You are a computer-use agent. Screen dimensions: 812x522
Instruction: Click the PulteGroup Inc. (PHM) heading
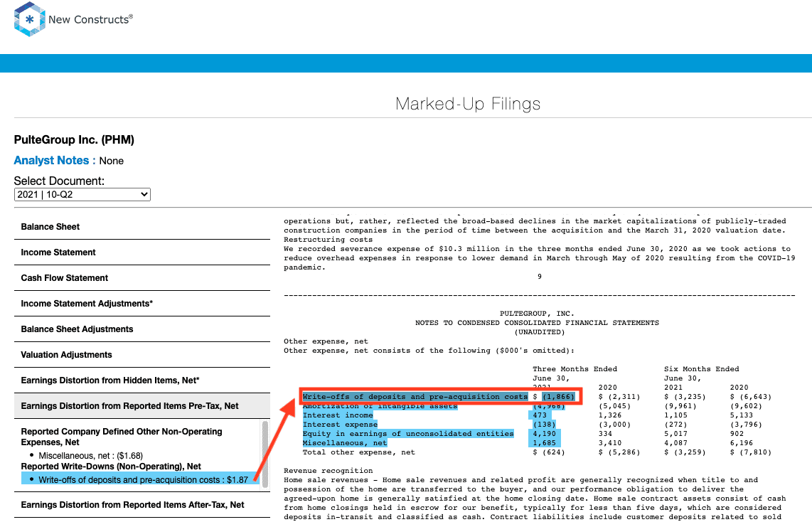click(74, 140)
